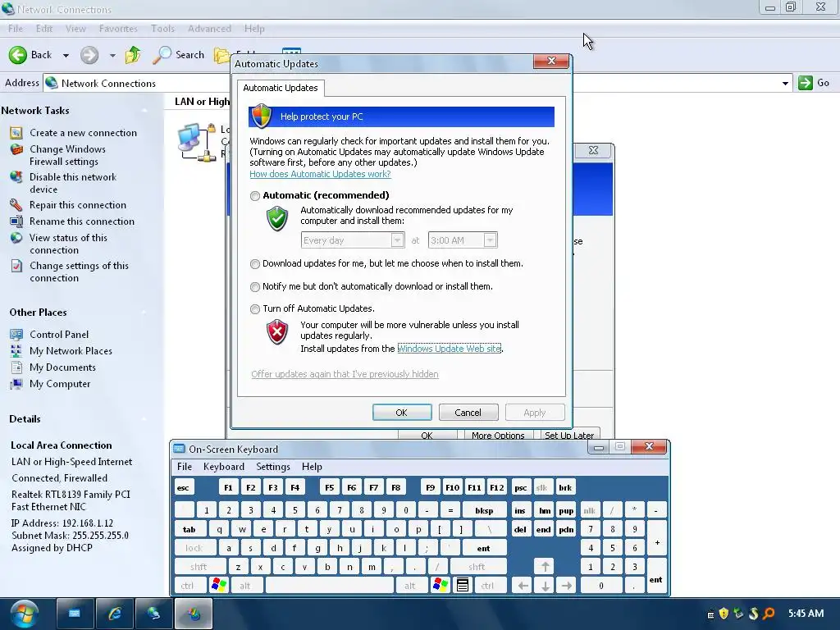Open the Back button history dropdown arrow
Viewport: 840px width, 630px height.
coord(66,55)
